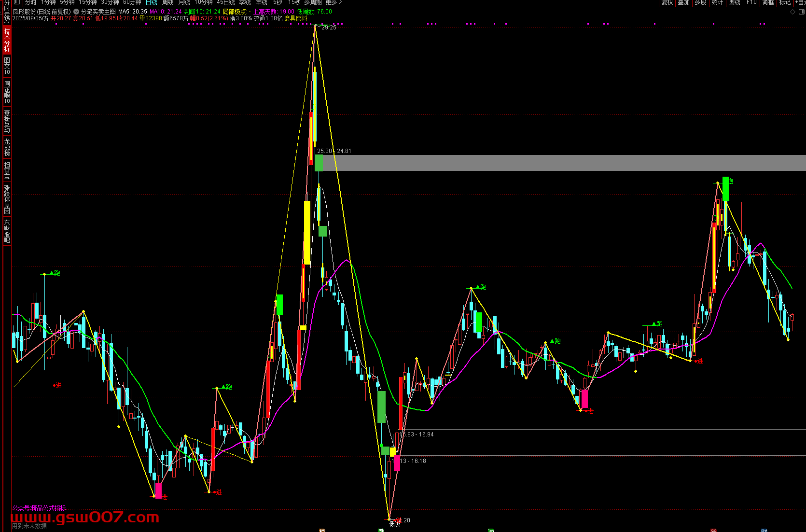Click the date 2025/09/05/五
This screenshot has width=806, height=532.
click(x=30, y=18)
